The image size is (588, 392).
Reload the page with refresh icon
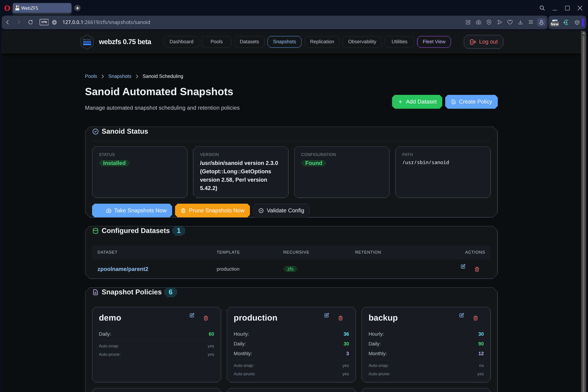[30, 22]
